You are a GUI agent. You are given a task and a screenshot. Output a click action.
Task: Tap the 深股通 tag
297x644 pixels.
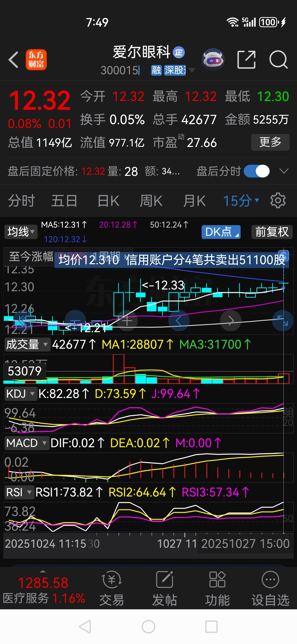click(x=175, y=70)
